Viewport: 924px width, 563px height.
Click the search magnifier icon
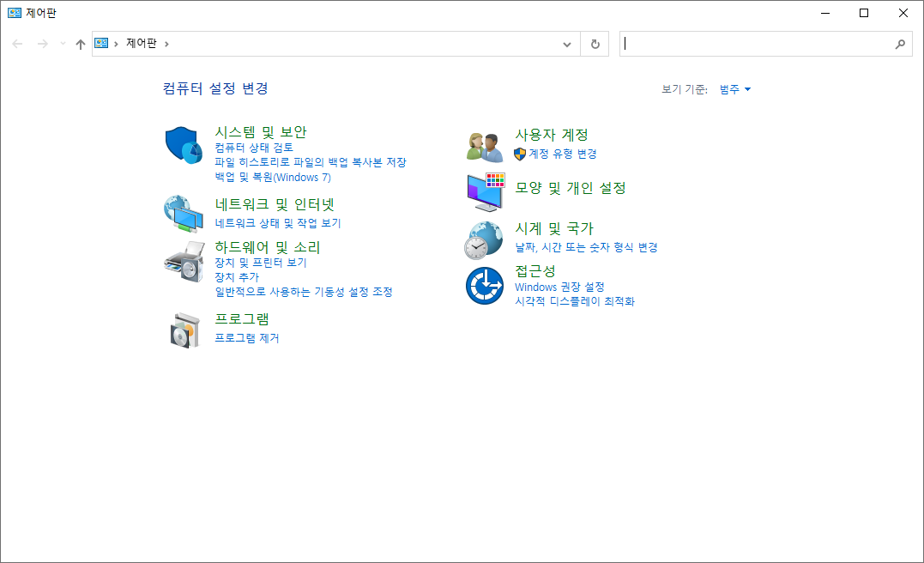tap(900, 44)
